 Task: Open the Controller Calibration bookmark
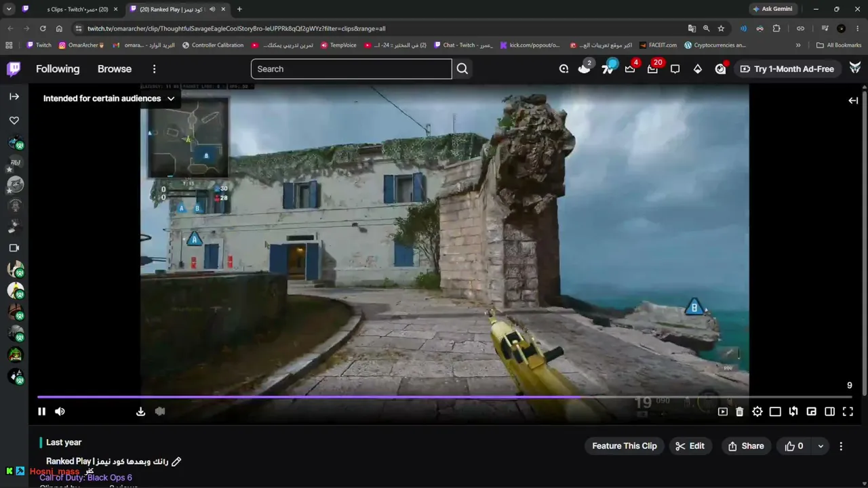click(x=212, y=45)
